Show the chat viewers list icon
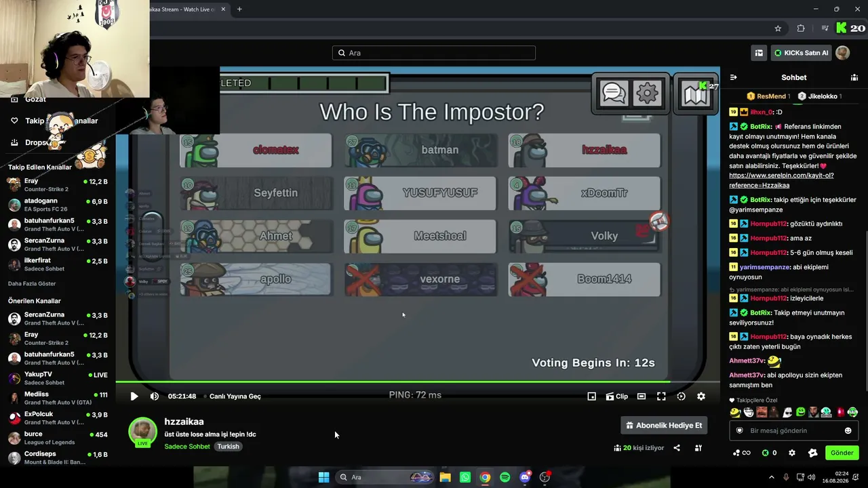The height and width of the screenshot is (488, 868). (854, 77)
